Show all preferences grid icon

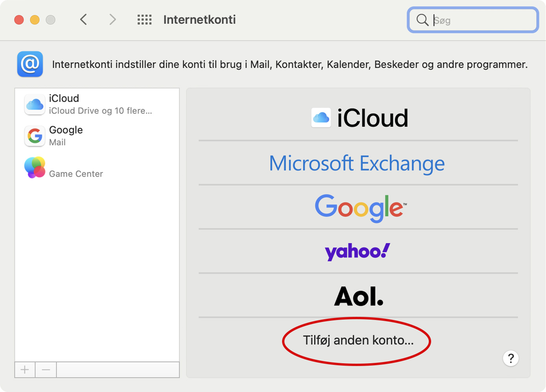point(144,20)
